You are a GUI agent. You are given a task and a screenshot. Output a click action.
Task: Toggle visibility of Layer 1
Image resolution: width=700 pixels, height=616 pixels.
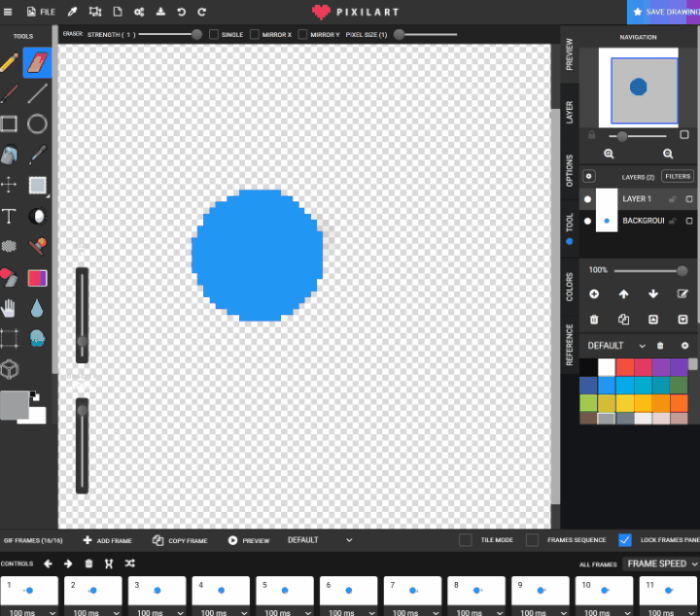(x=587, y=199)
